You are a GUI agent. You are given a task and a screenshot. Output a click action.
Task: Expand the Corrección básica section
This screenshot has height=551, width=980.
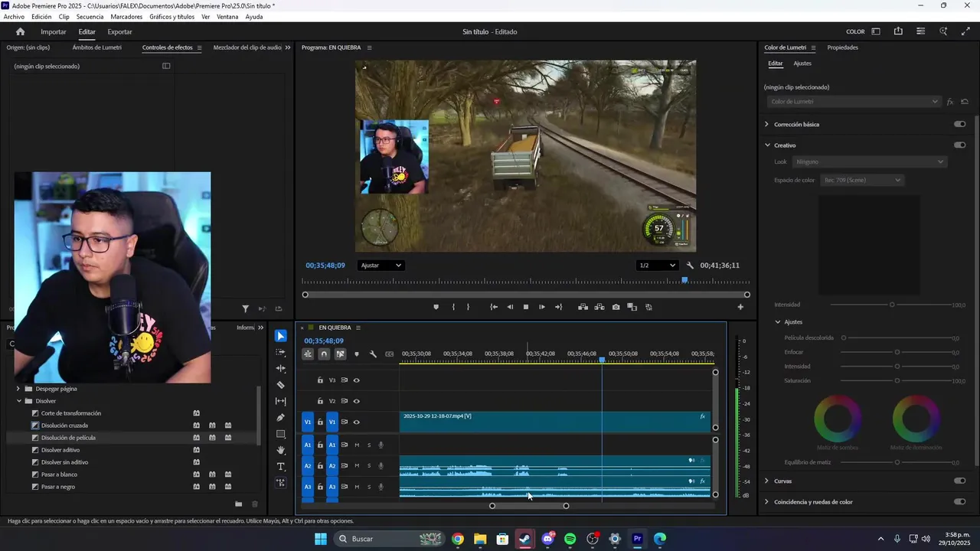coord(766,124)
